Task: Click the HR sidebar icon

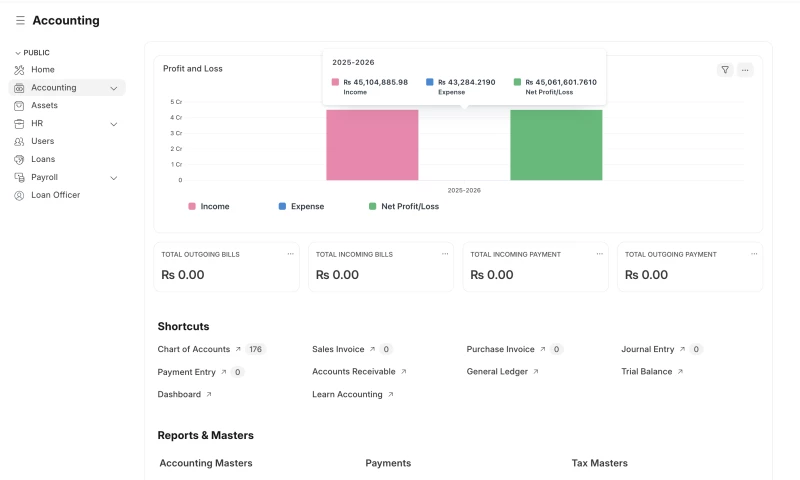Action: pyautogui.click(x=19, y=123)
